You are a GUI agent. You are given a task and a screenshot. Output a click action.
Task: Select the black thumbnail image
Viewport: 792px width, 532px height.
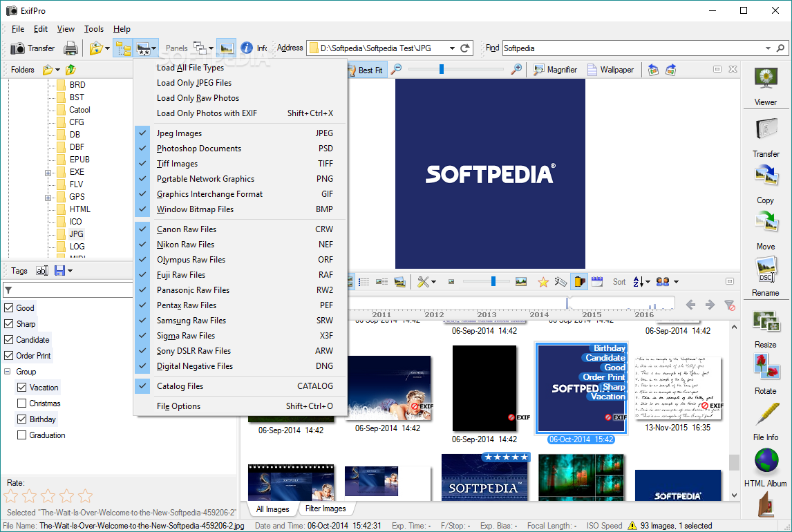[x=484, y=388]
